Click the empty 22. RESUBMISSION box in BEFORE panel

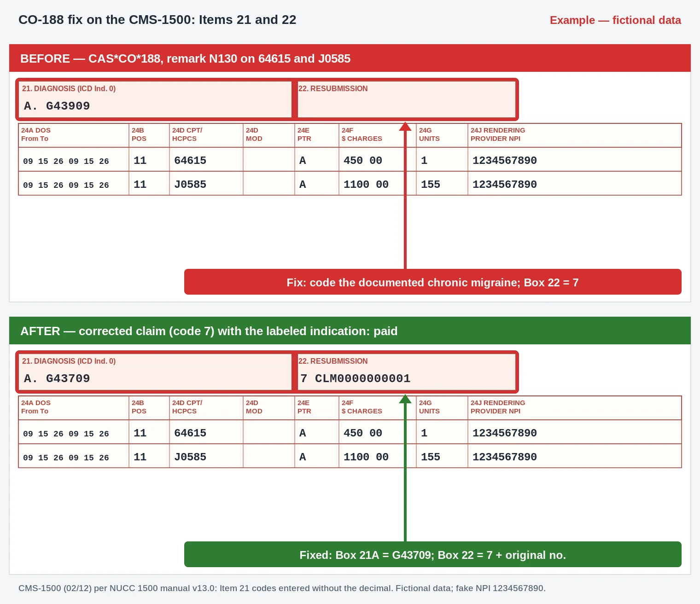click(x=406, y=99)
